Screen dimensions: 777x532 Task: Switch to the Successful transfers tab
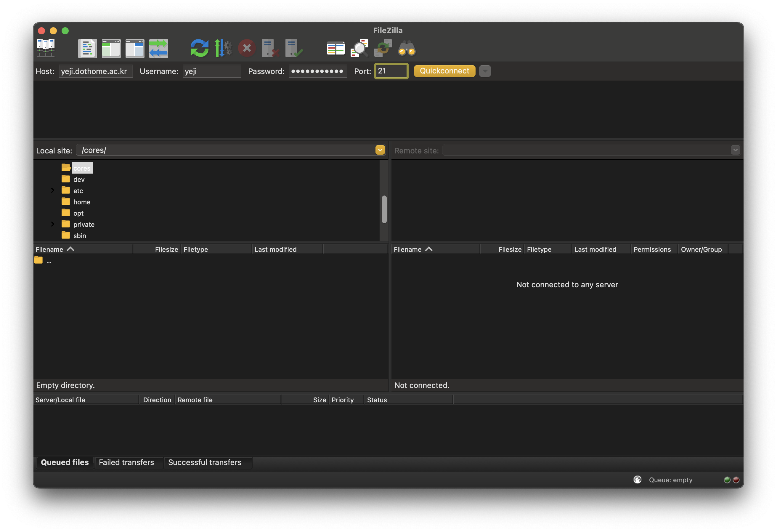click(205, 462)
